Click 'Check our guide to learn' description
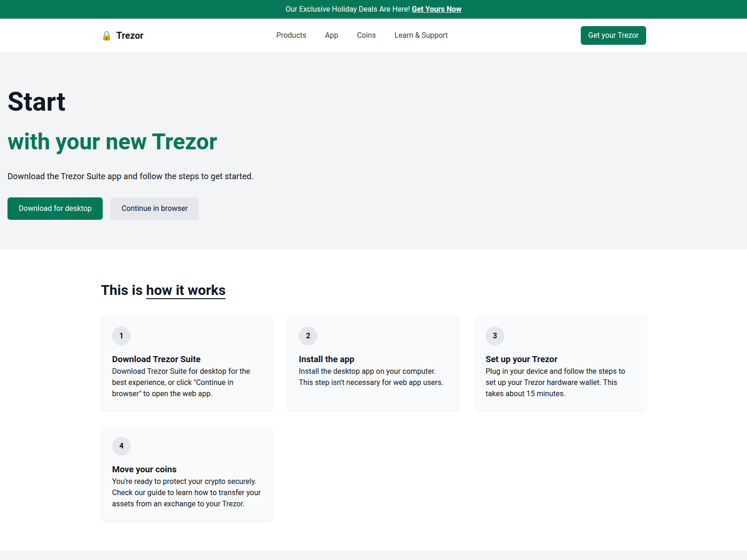This screenshot has height=560, width=747. pos(186,493)
